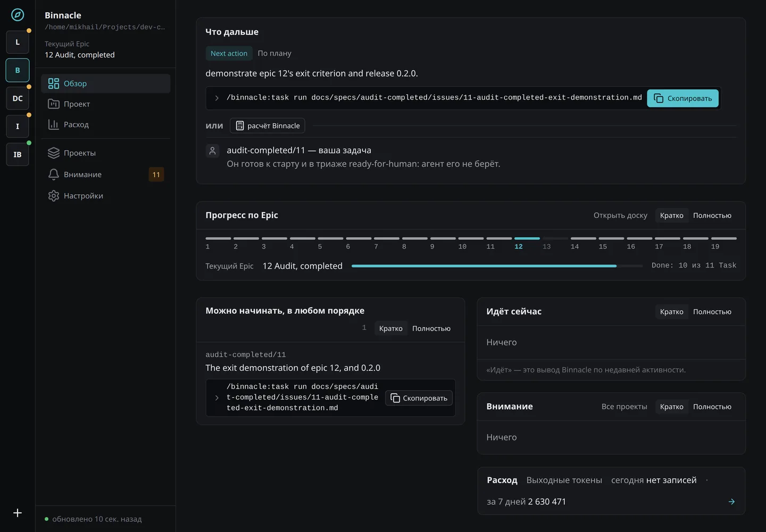Open the Обзор dashboard grid icon
The width and height of the screenshot is (766, 532).
[54, 84]
